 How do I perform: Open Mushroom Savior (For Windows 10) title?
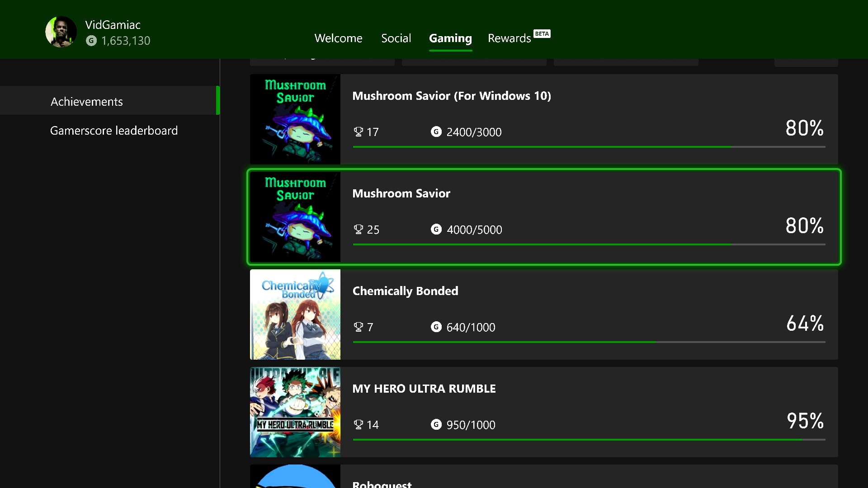(451, 96)
